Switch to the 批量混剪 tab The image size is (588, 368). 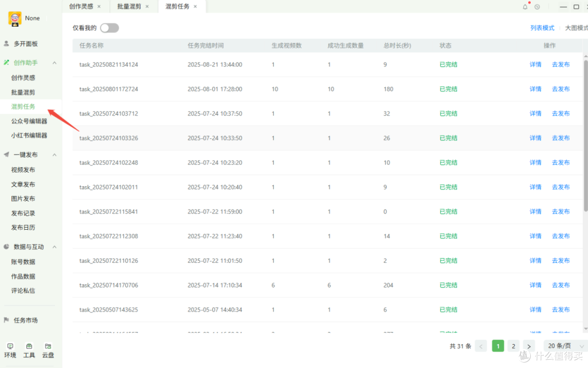tap(129, 7)
